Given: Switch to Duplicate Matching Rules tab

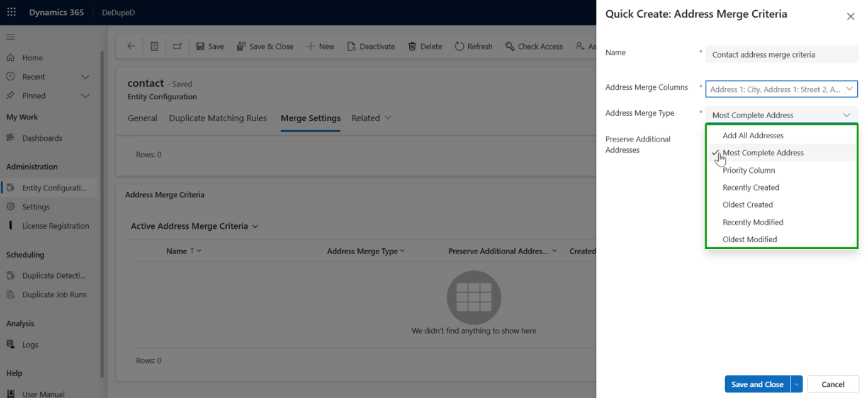Looking at the screenshot, I should click(218, 118).
